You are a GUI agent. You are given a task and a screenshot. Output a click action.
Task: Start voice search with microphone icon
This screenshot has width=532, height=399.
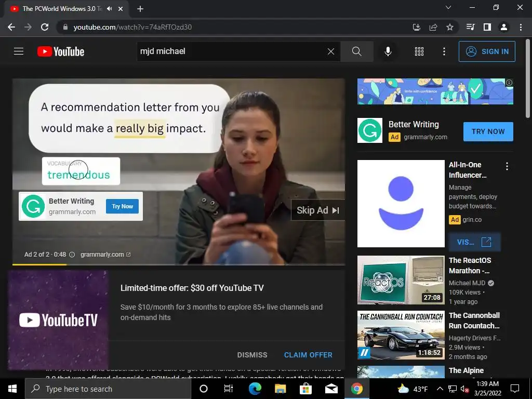(388, 51)
